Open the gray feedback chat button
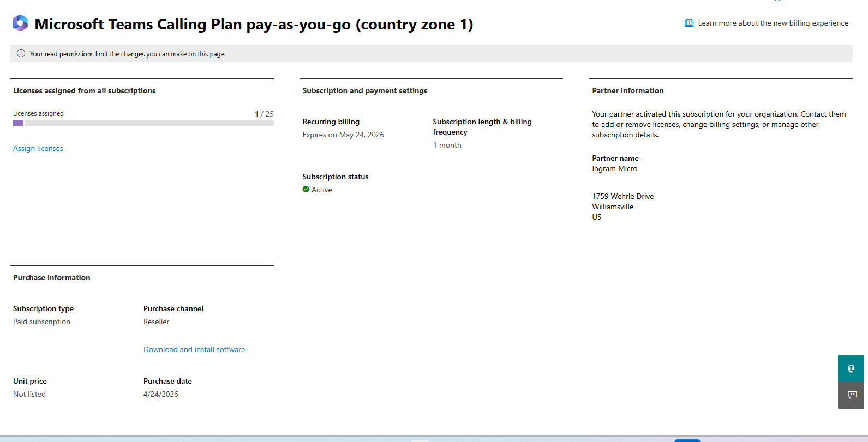This screenshot has height=442, width=868. click(851, 395)
